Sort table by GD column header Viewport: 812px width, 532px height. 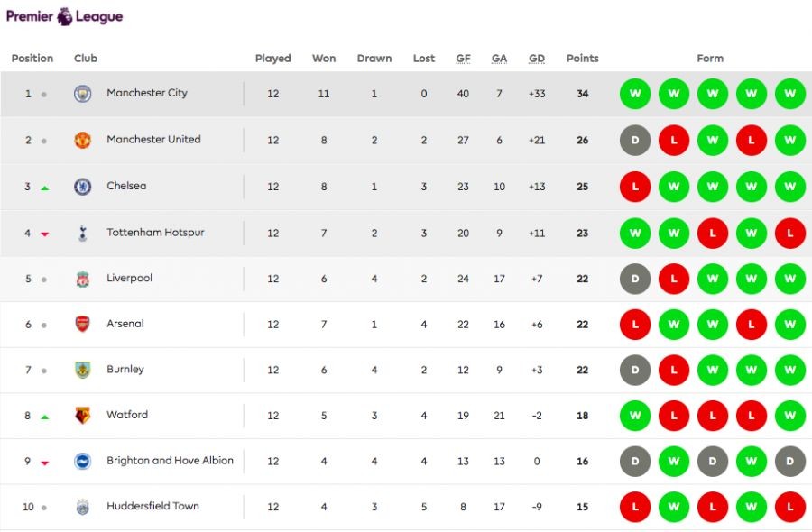(537, 59)
